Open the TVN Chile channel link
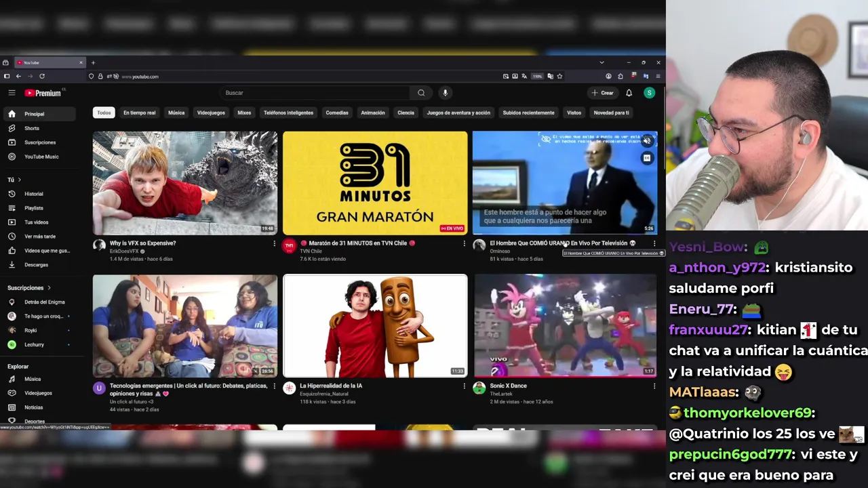The width and height of the screenshot is (868, 488). [x=311, y=251]
